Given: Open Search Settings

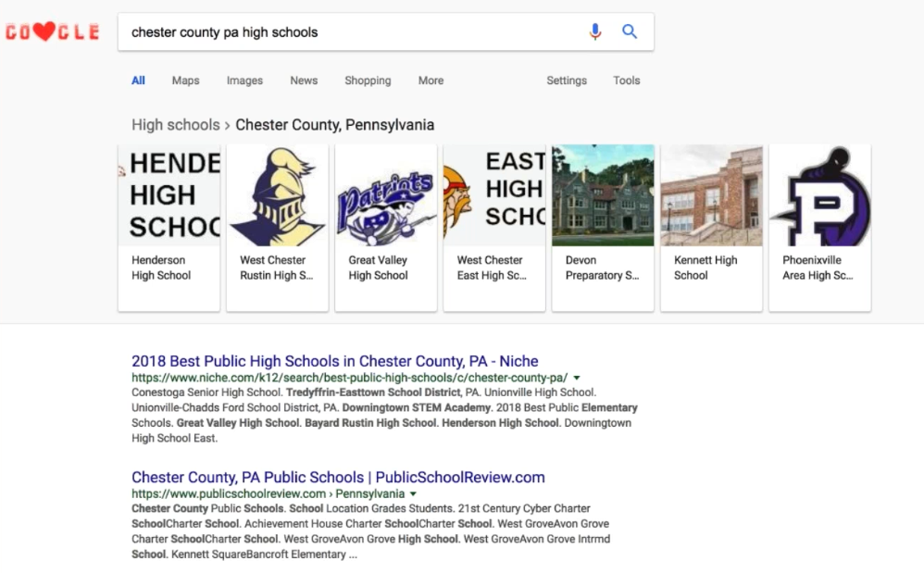Looking at the screenshot, I should point(567,81).
